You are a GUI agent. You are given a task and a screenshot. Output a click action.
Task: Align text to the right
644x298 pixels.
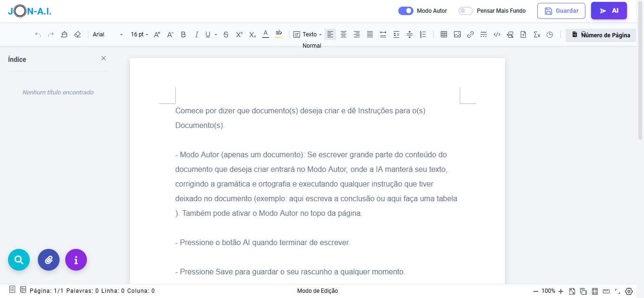[357, 34]
